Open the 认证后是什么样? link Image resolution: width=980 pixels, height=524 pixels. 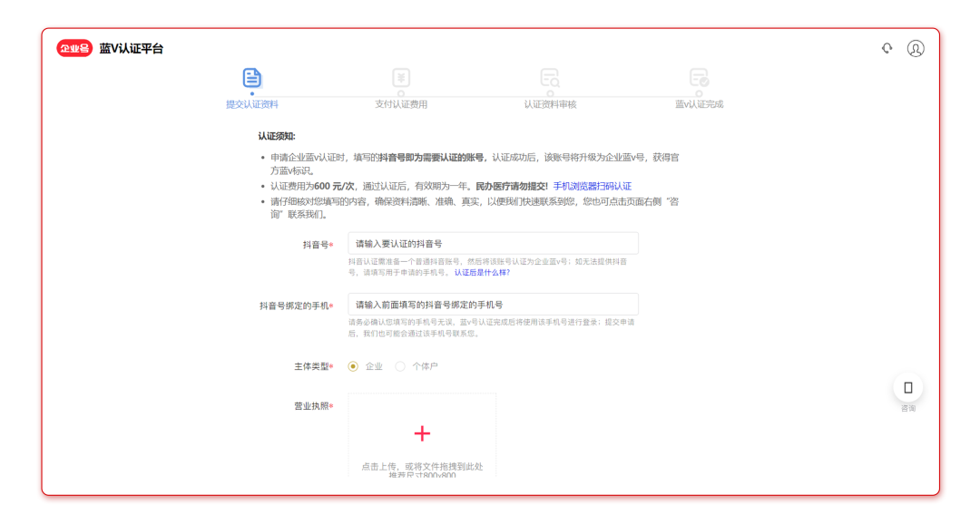coord(482,273)
